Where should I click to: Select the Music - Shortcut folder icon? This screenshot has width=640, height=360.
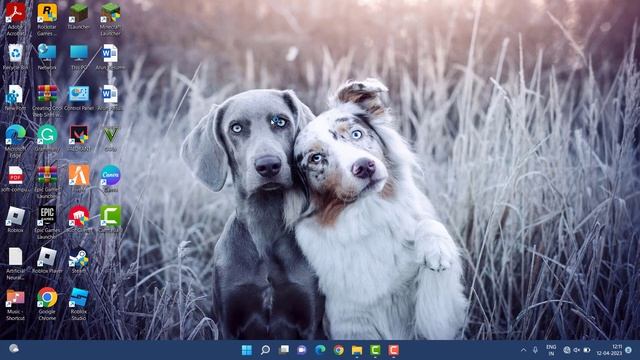tap(16, 304)
